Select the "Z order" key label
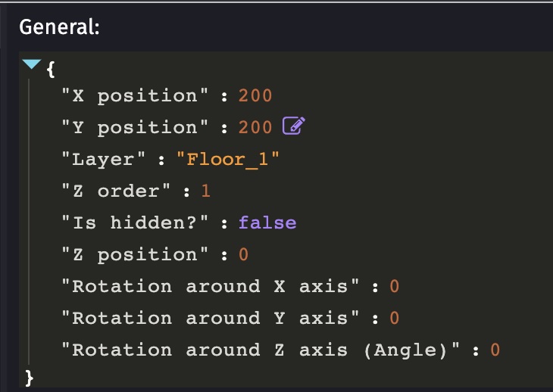The width and height of the screenshot is (553, 392). [x=116, y=191]
